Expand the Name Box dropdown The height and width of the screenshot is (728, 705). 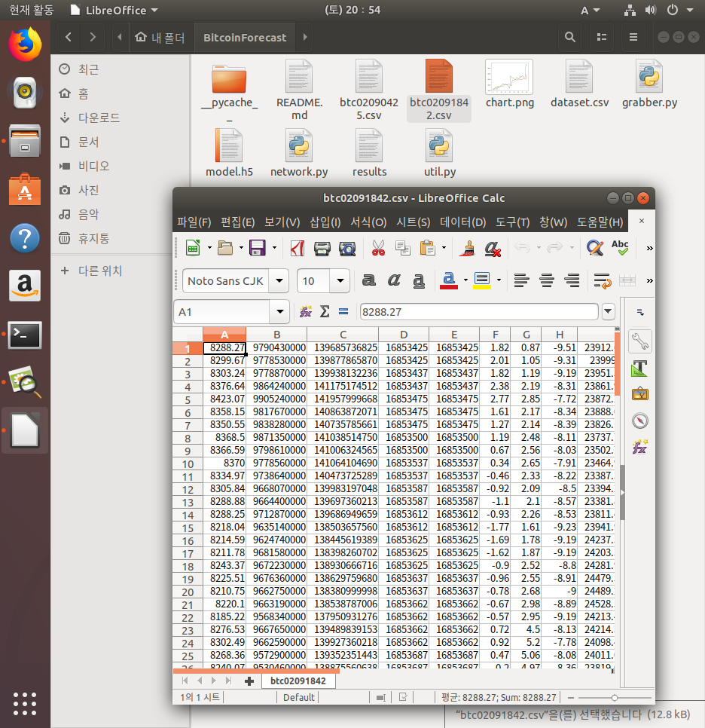pos(282,311)
